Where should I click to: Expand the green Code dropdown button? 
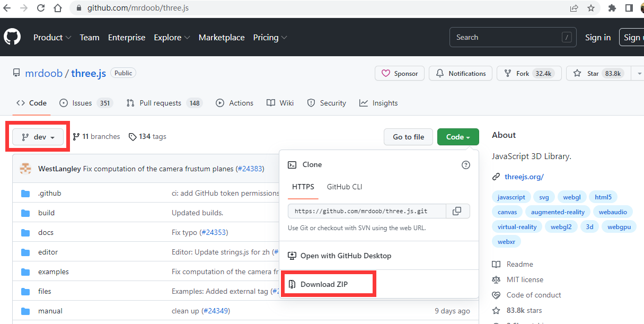click(458, 137)
